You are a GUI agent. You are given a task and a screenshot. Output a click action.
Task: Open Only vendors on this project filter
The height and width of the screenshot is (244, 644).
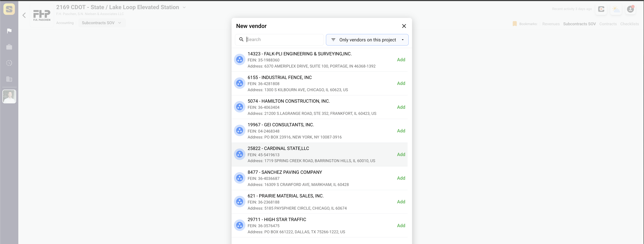click(367, 40)
